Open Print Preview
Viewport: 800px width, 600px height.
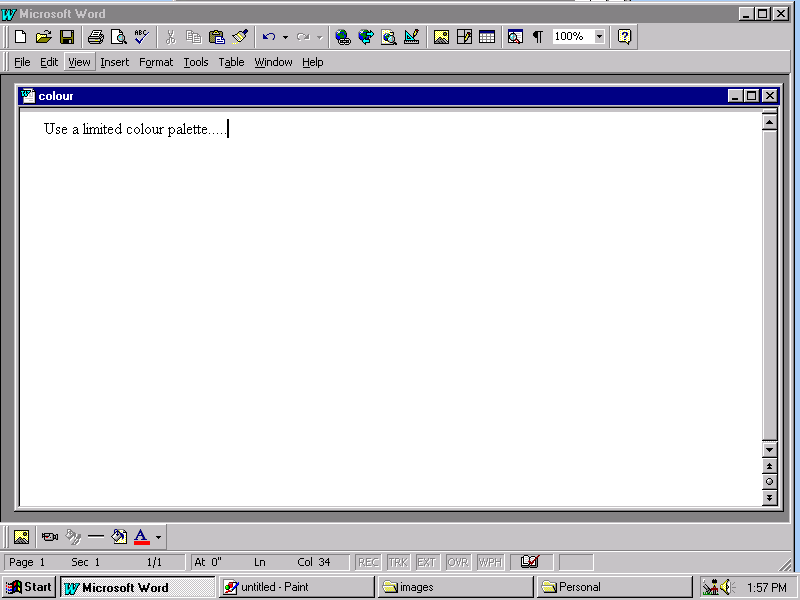coord(119,37)
